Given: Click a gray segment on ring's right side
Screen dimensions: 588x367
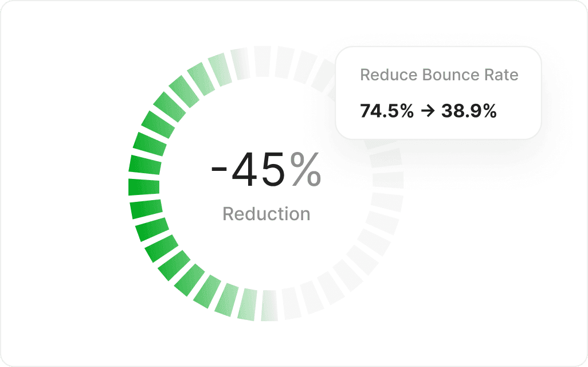Looking at the screenshot, I should 388,180.
